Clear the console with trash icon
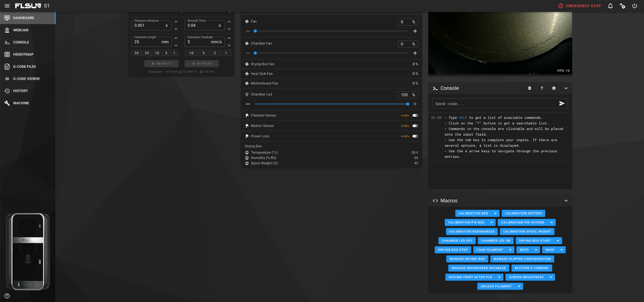 tap(530, 88)
